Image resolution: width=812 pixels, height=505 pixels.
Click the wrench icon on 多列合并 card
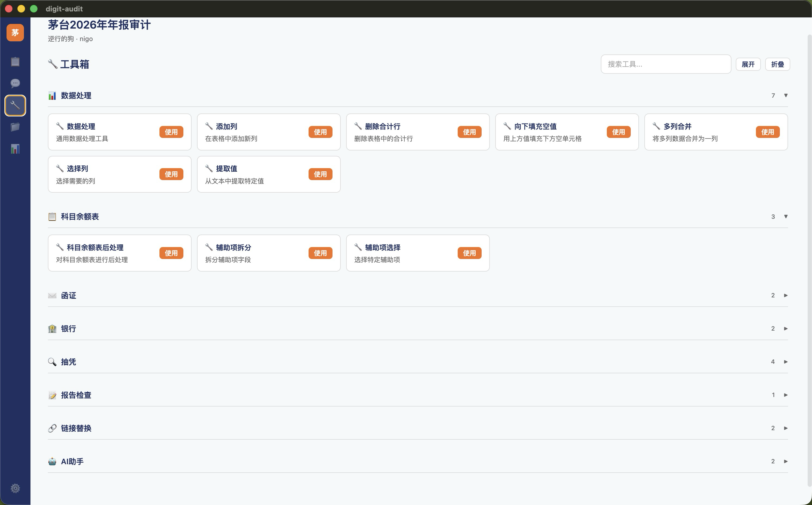tap(656, 126)
